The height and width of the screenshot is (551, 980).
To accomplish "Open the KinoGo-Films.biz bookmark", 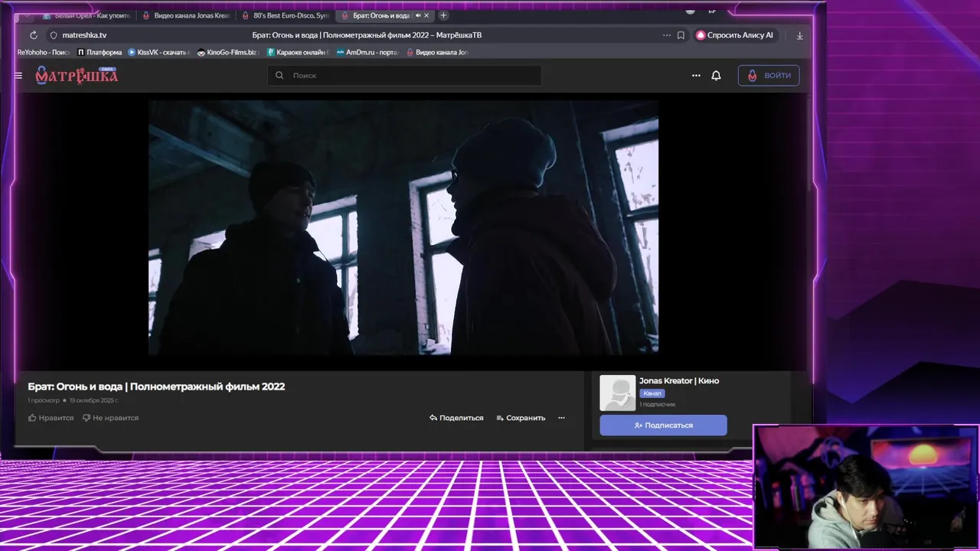I will pos(227,52).
